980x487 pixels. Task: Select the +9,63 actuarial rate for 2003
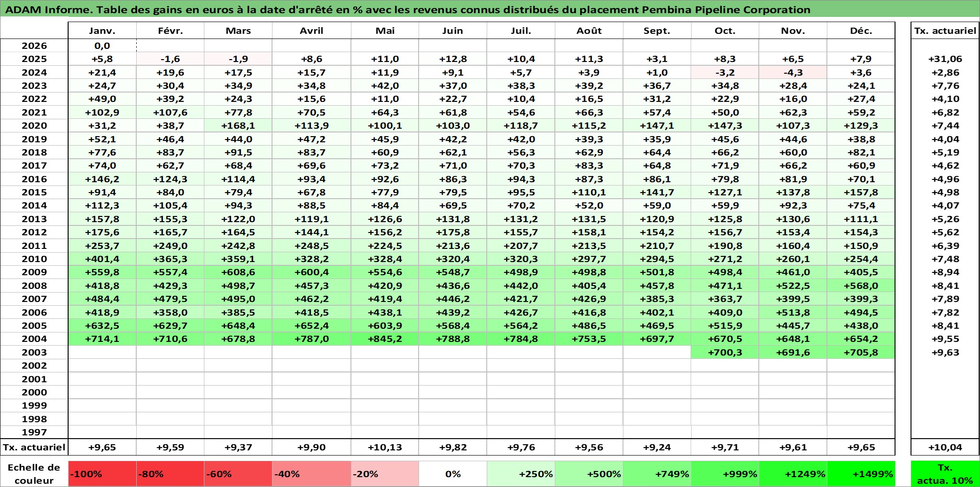[x=945, y=352]
